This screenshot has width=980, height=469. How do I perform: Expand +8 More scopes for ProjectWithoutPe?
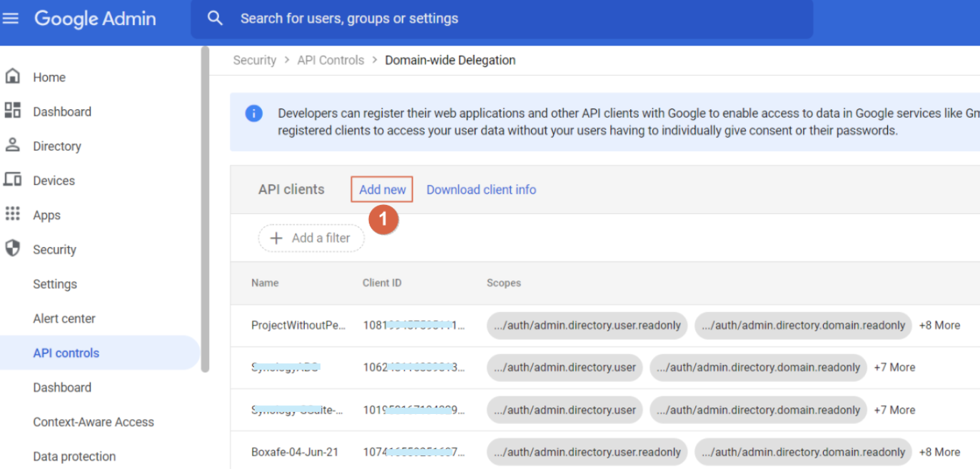point(939,326)
